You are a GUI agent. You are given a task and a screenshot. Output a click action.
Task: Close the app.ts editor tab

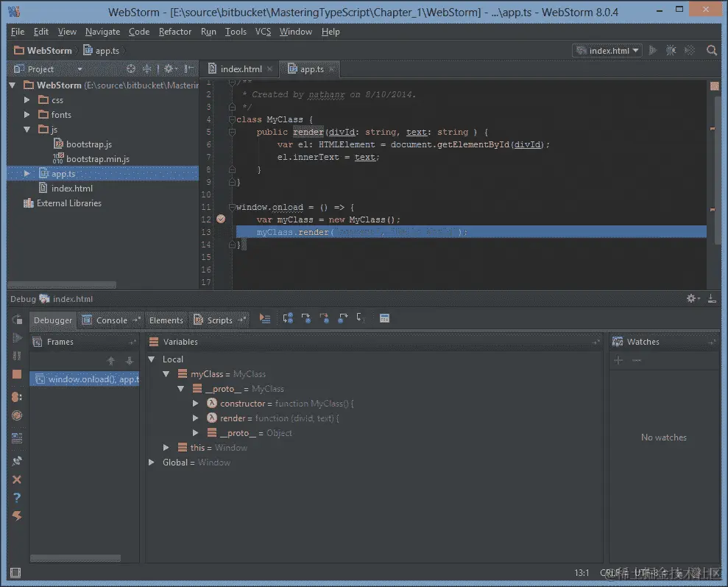tap(331, 69)
